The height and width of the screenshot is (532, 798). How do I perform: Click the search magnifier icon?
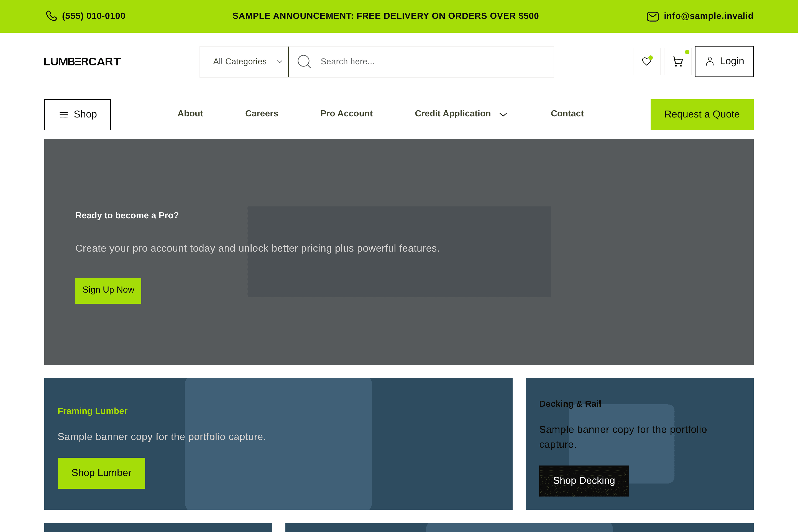tap(304, 62)
